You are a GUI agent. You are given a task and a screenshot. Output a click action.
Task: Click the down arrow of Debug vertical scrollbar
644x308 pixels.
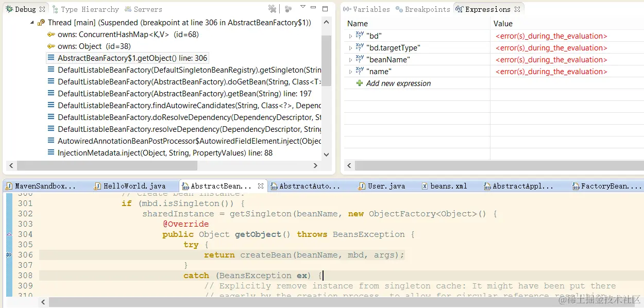point(326,154)
